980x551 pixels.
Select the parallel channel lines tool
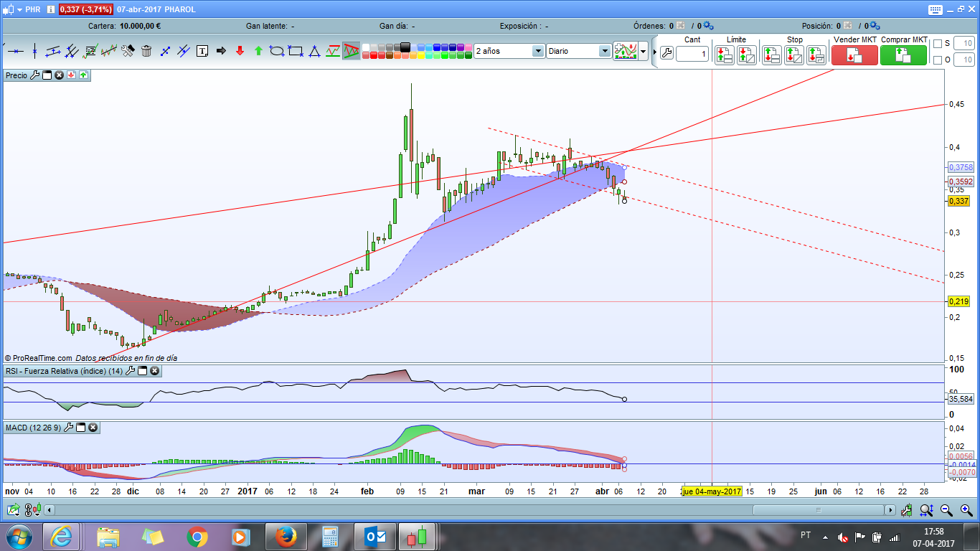pos(71,51)
